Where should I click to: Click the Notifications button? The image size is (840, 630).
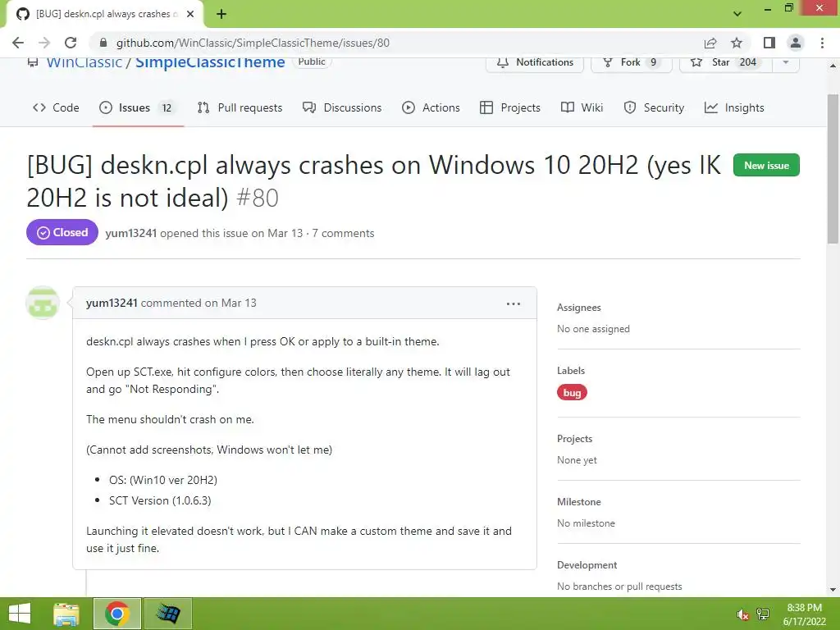coord(535,62)
